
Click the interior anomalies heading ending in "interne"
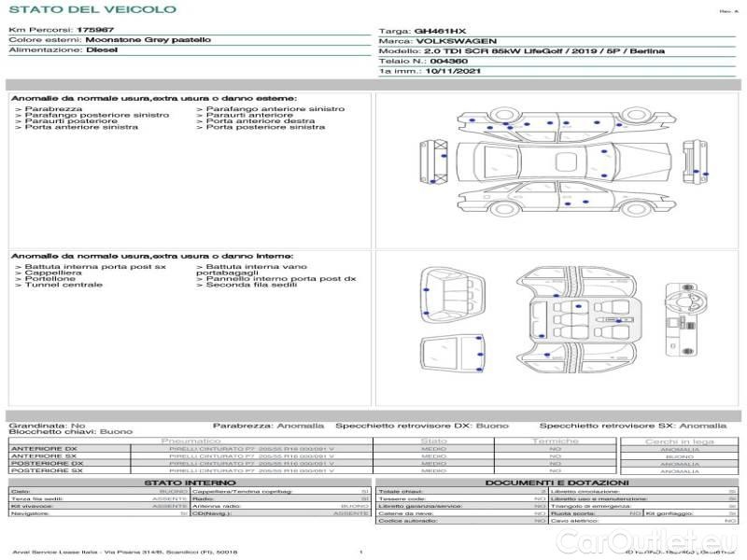(x=152, y=256)
